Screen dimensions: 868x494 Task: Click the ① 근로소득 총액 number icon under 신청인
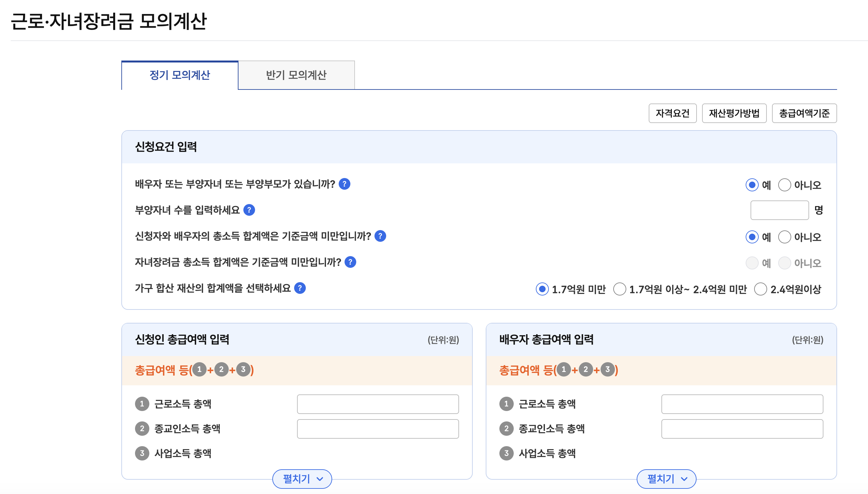(142, 404)
